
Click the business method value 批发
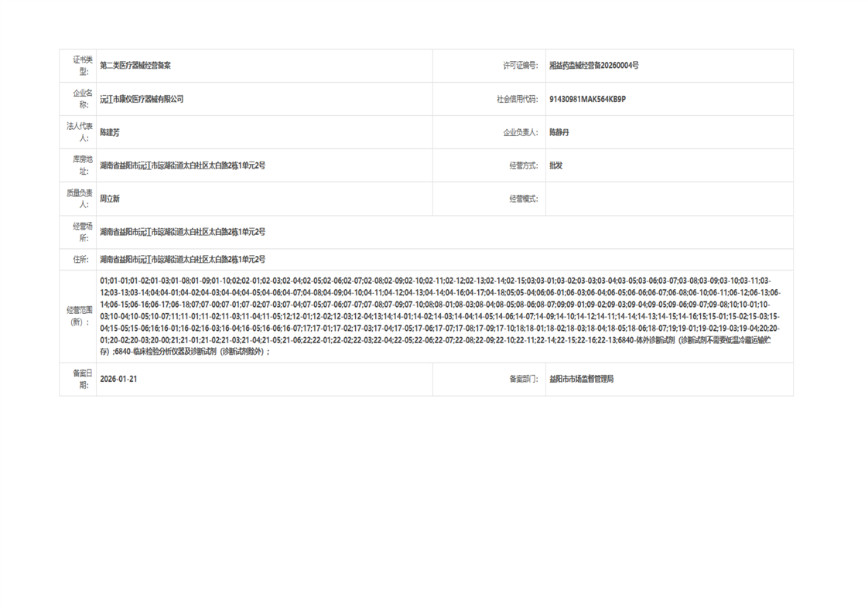[x=555, y=165]
